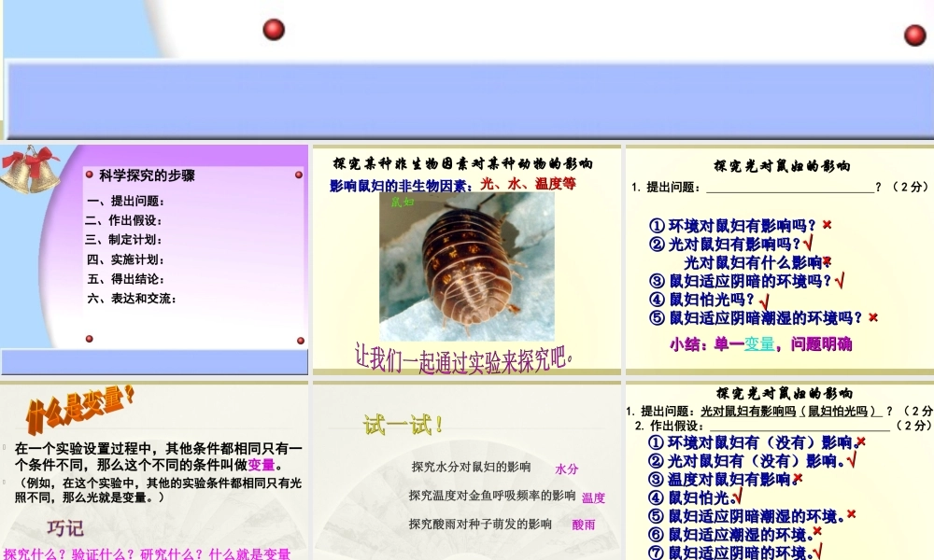Click red text 光、水、温度等
Screen dimensions: 934x560
(529, 184)
